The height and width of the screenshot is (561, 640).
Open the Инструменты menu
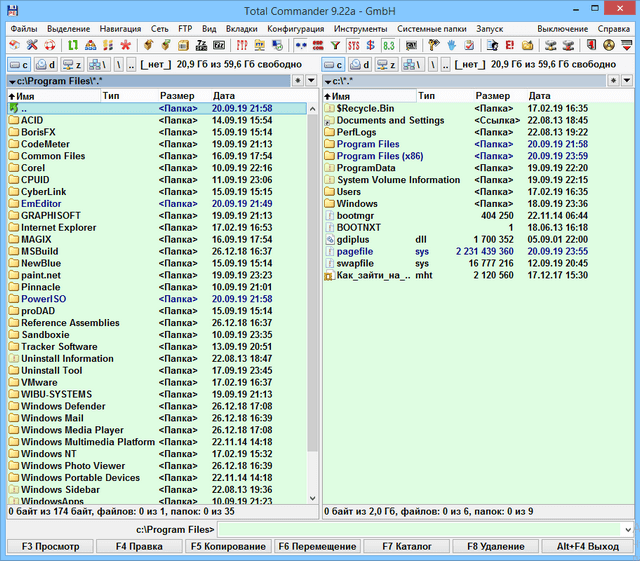point(360,29)
